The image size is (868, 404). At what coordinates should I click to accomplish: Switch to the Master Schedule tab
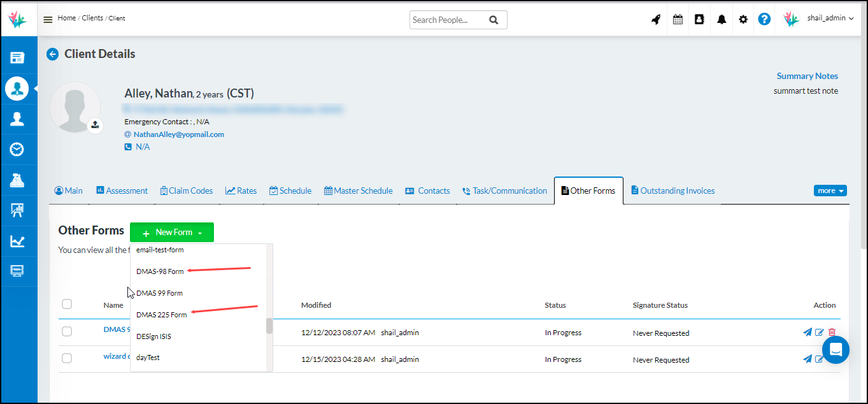click(x=358, y=191)
